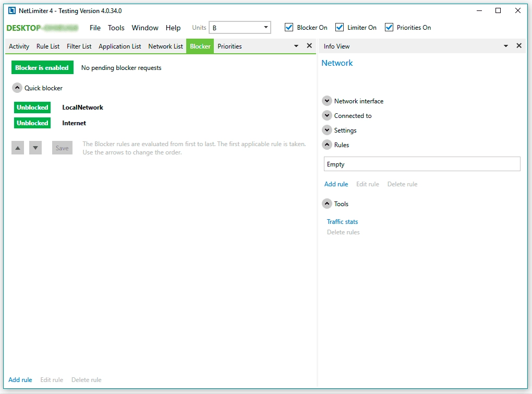Open the File menu
This screenshot has width=532, height=394.
pyautogui.click(x=95, y=28)
